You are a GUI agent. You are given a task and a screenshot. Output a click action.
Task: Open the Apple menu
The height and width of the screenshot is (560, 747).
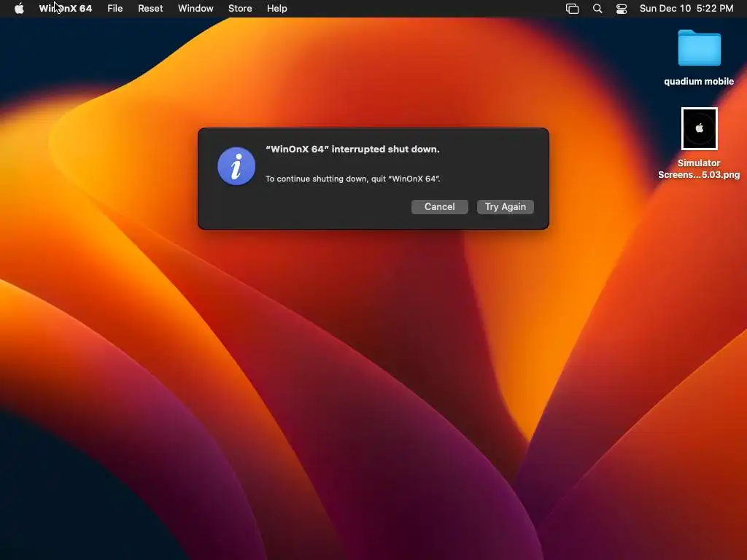[x=19, y=9]
